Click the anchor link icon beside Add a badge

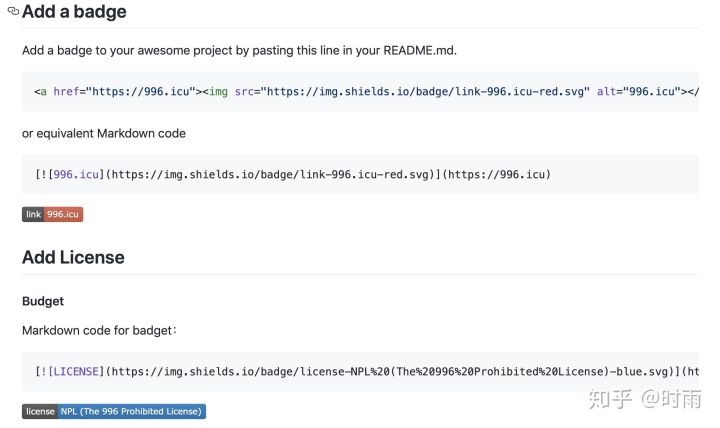tap(13, 11)
